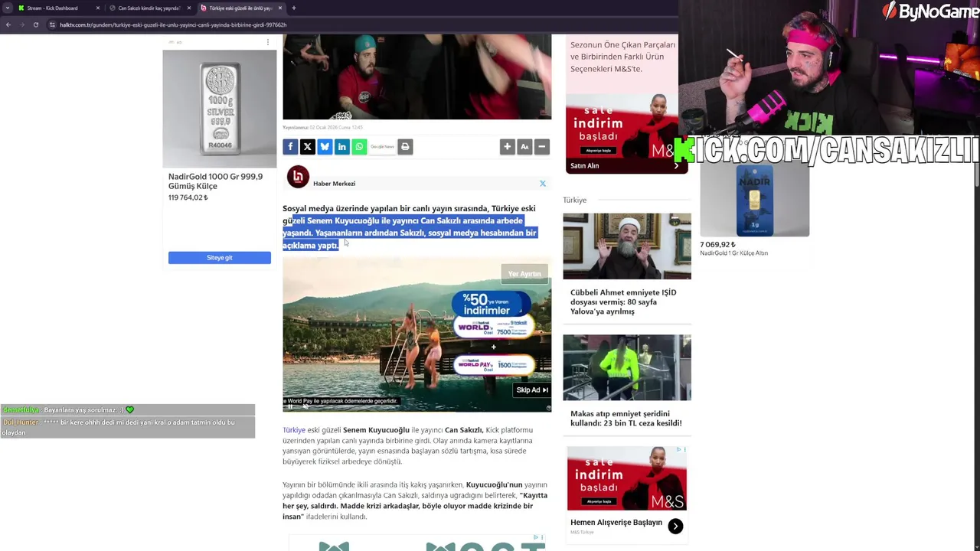Share article on Bluesky
Image resolution: width=980 pixels, height=551 pixels.
coord(325,146)
